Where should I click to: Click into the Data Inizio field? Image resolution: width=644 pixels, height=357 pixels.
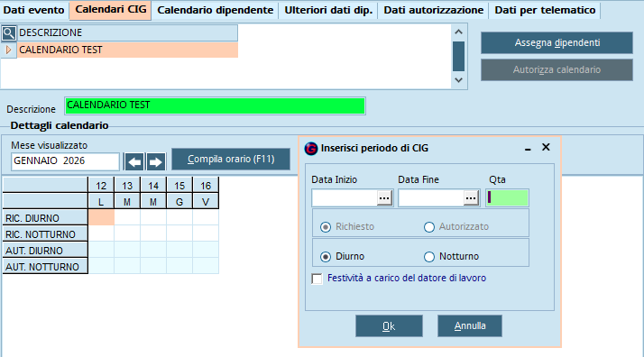pyautogui.click(x=345, y=198)
